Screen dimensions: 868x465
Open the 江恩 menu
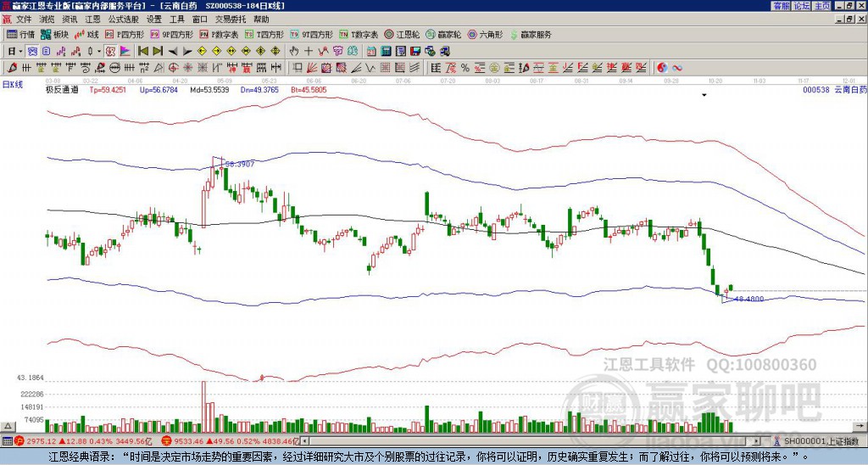click(x=93, y=20)
